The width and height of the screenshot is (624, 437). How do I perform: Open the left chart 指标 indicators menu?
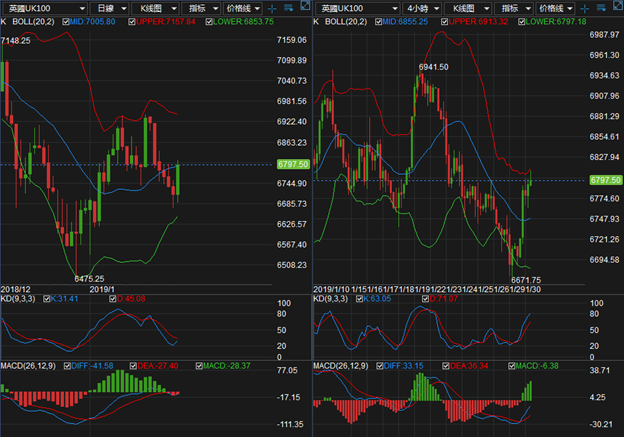point(201,7)
